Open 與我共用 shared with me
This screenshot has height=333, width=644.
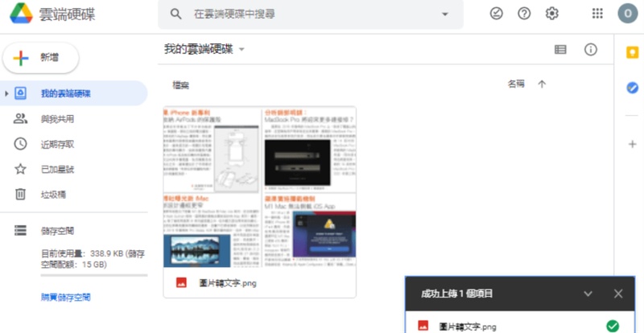(57, 119)
